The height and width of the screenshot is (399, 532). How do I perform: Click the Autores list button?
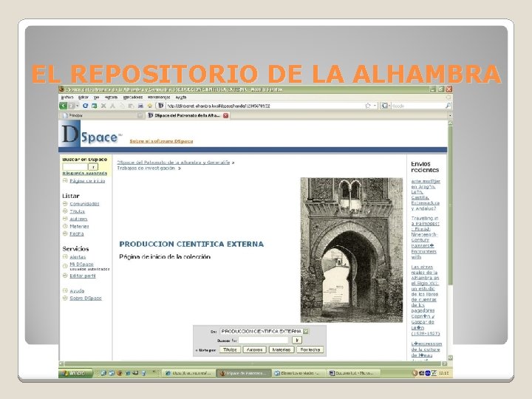click(254, 349)
